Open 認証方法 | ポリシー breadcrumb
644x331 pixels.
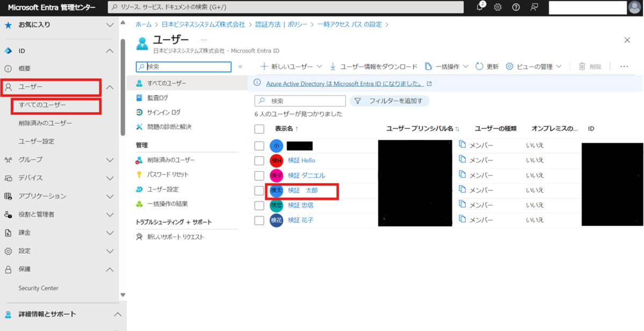click(x=280, y=25)
